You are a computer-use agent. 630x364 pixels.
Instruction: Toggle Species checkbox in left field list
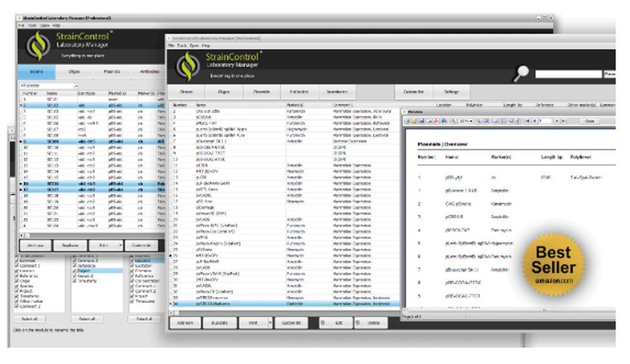coord(16,286)
